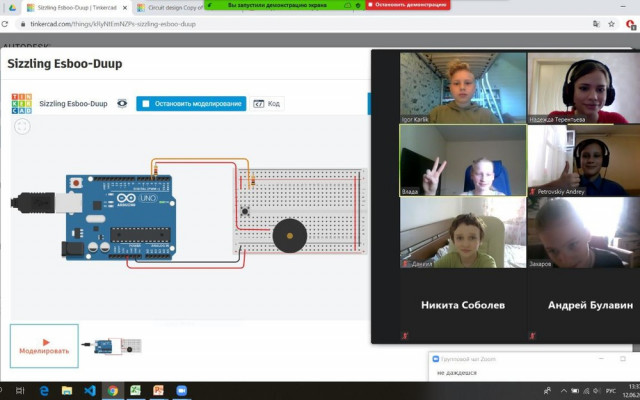Open Visual Studio Code from taskbar
The image size is (640, 400).
pos(90,391)
